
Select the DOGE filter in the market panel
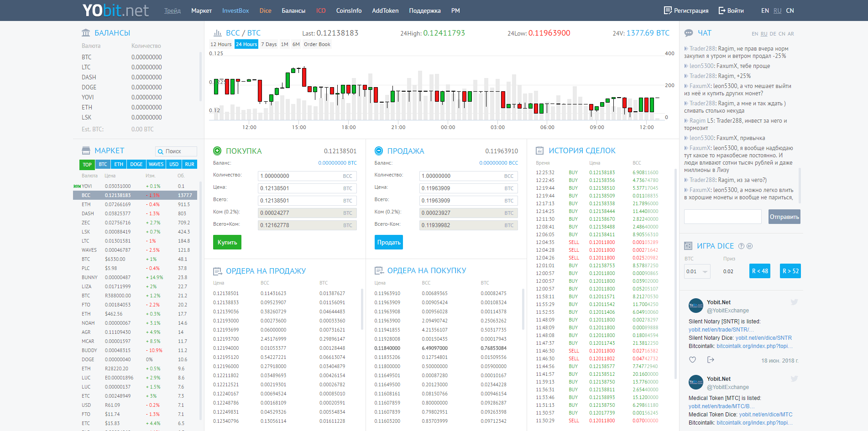[136, 164]
